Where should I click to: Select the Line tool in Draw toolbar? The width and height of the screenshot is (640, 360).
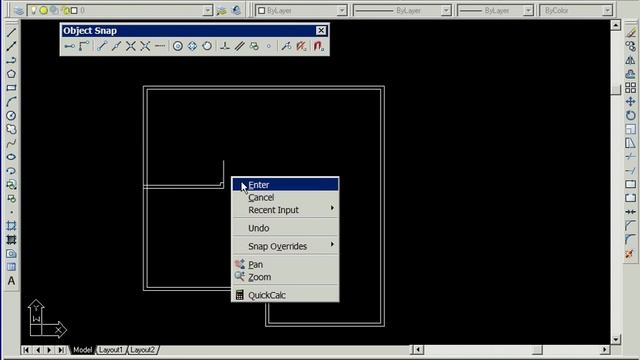pos(11,32)
